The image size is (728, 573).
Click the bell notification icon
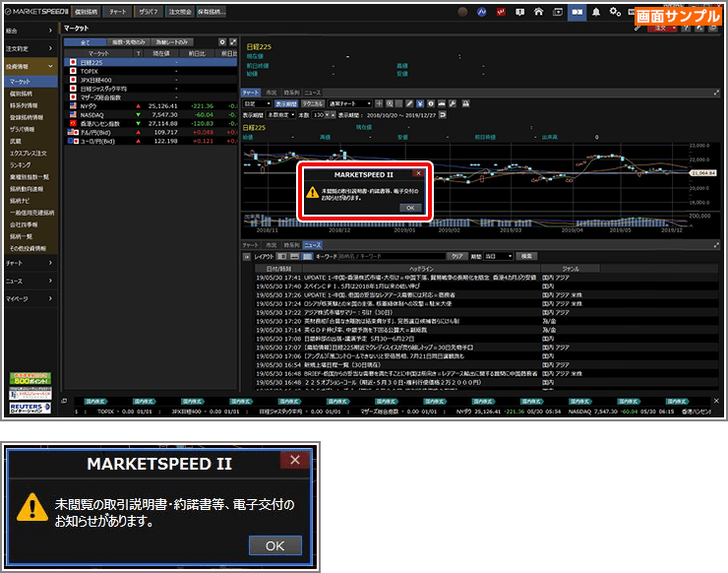coord(595,12)
